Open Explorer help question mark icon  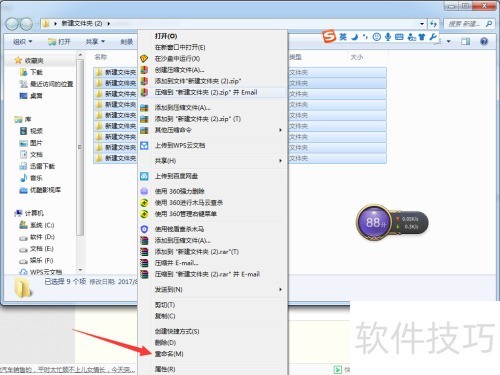(x=484, y=41)
